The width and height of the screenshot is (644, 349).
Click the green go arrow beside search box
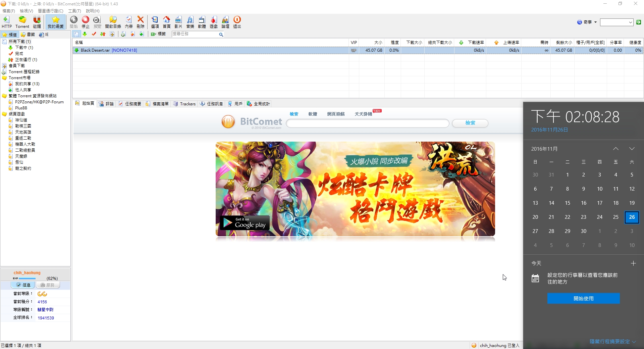click(639, 22)
